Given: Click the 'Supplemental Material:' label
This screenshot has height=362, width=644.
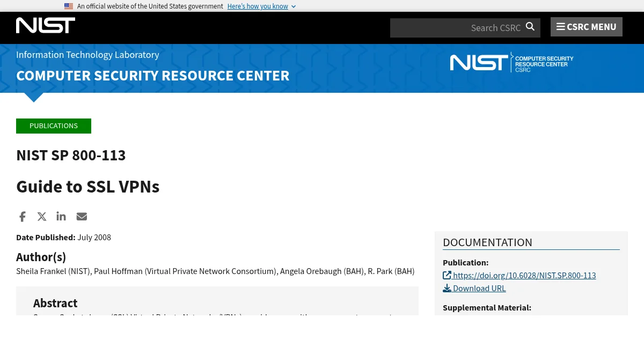Looking at the screenshot, I should click(x=487, y=308).
